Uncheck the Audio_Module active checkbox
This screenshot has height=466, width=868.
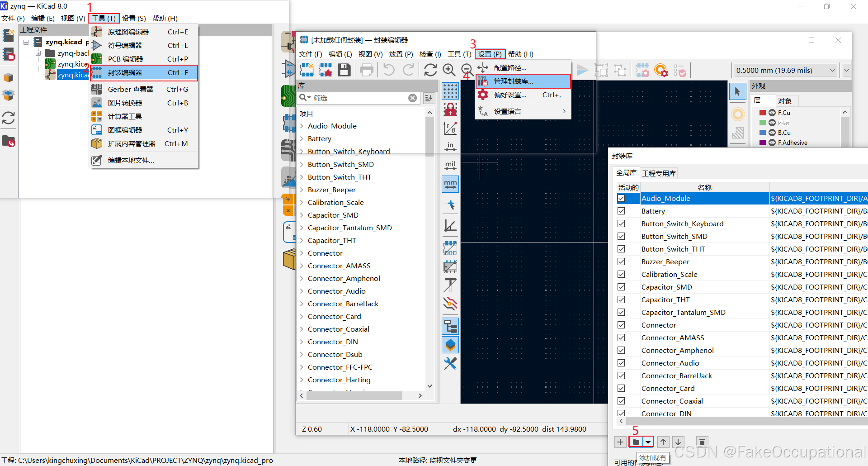pos(621,198)
